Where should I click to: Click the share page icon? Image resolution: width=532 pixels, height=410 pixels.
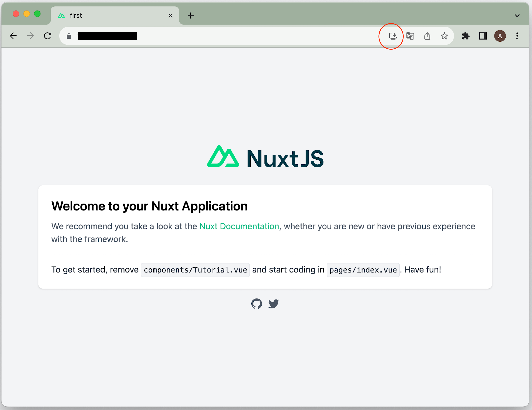pyautogui.click(x=427, y=36)
